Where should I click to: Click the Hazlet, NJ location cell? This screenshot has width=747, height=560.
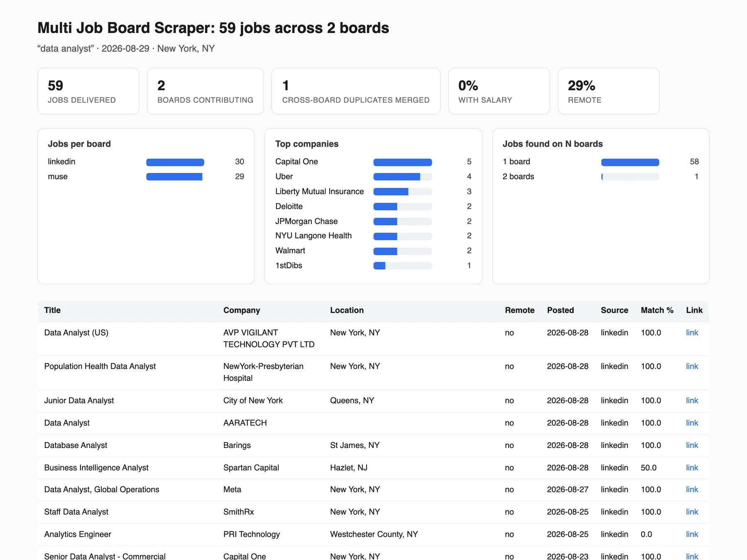coord(349,467)
